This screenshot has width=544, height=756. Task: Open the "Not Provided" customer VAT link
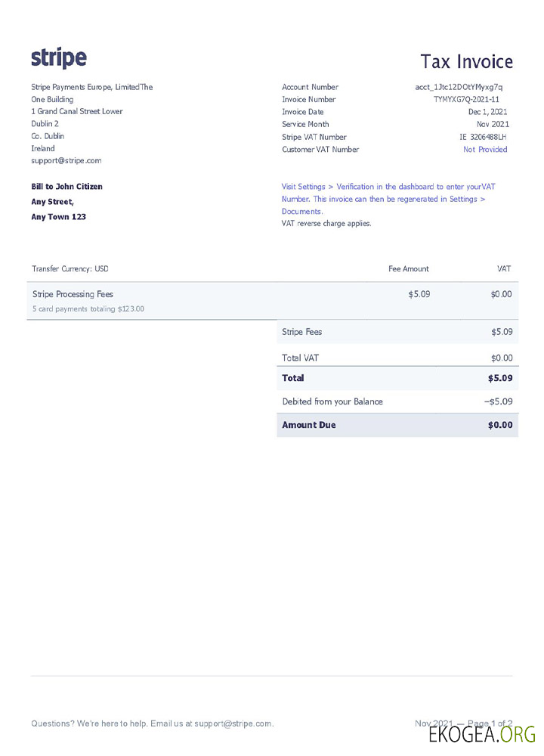(485, 150)
